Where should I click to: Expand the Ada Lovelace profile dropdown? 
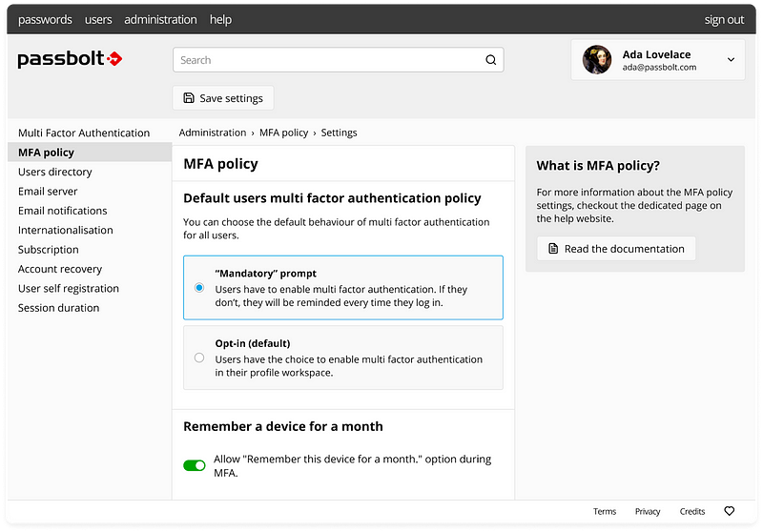[731, 60]
